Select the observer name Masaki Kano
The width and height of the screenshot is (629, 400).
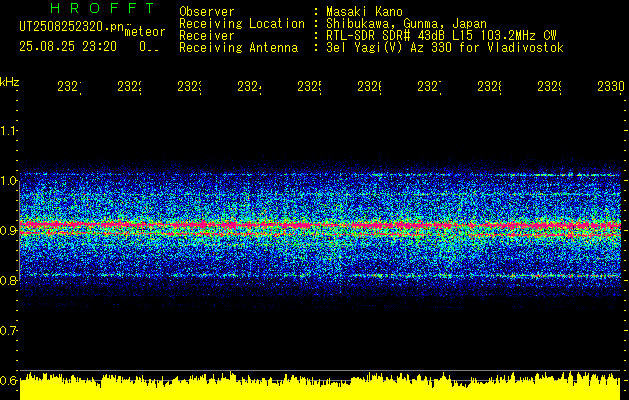[364, 12]
